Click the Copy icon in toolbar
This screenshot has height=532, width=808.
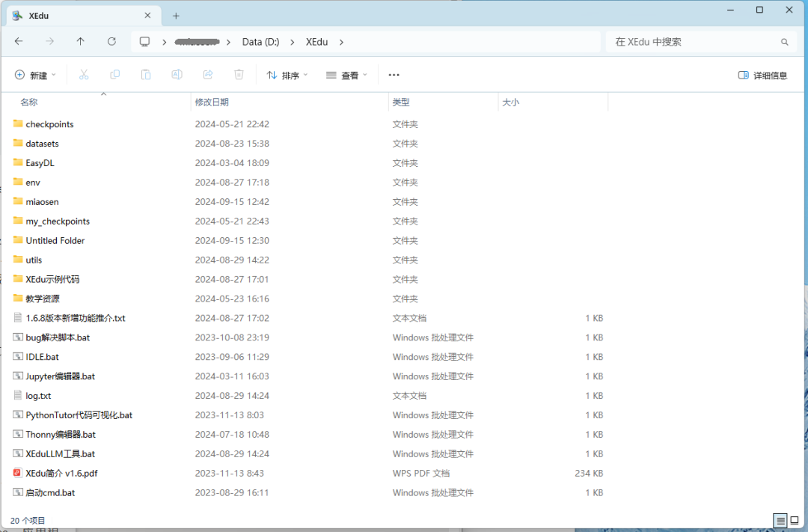(x=115, y=75)
